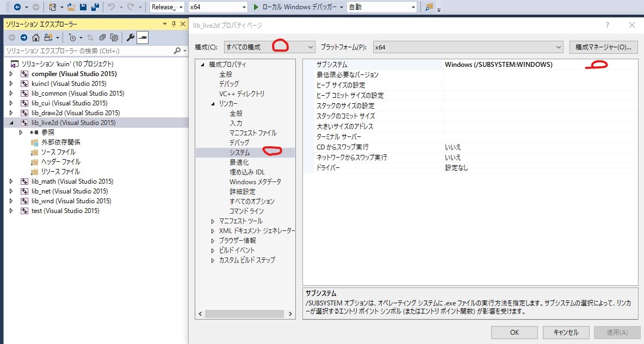Pin the Solution Explorer panel

[x=174, y=24]
